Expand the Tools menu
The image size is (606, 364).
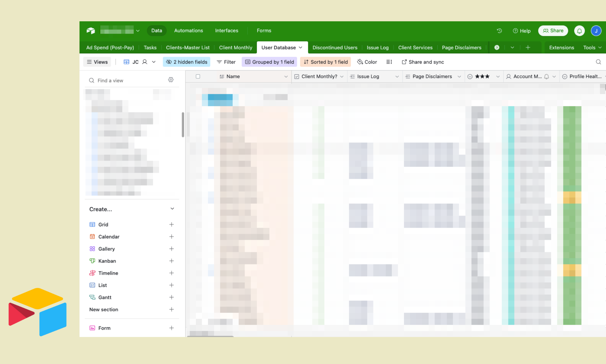click(592, 47)
